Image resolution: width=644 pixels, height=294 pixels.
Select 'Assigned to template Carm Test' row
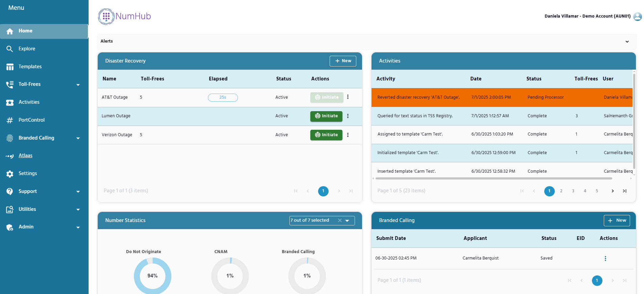[x=502, y=134]
